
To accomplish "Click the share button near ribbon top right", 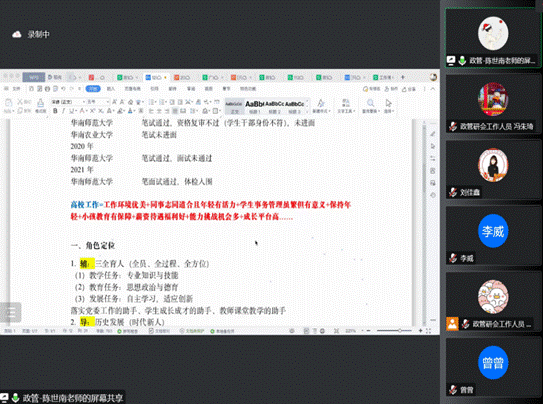I will tap(408, 89).
